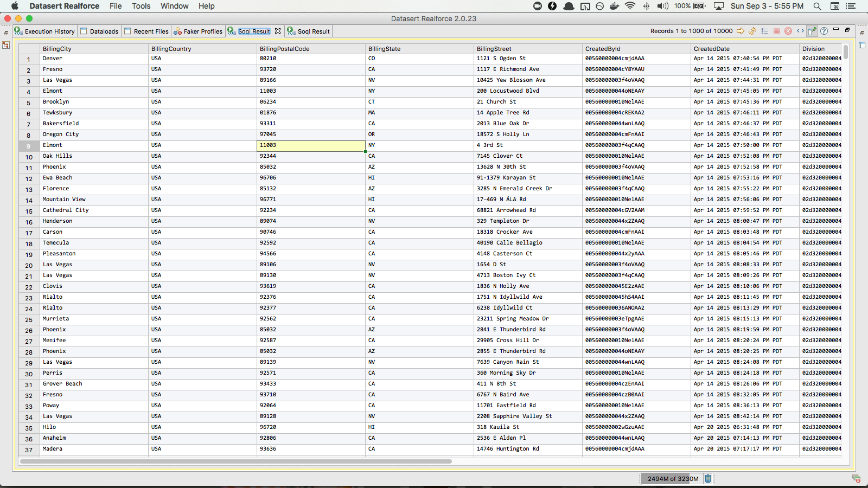The image size is (868, 488).
Task: Run garbage collector trash icon
Action: (708, 478)
